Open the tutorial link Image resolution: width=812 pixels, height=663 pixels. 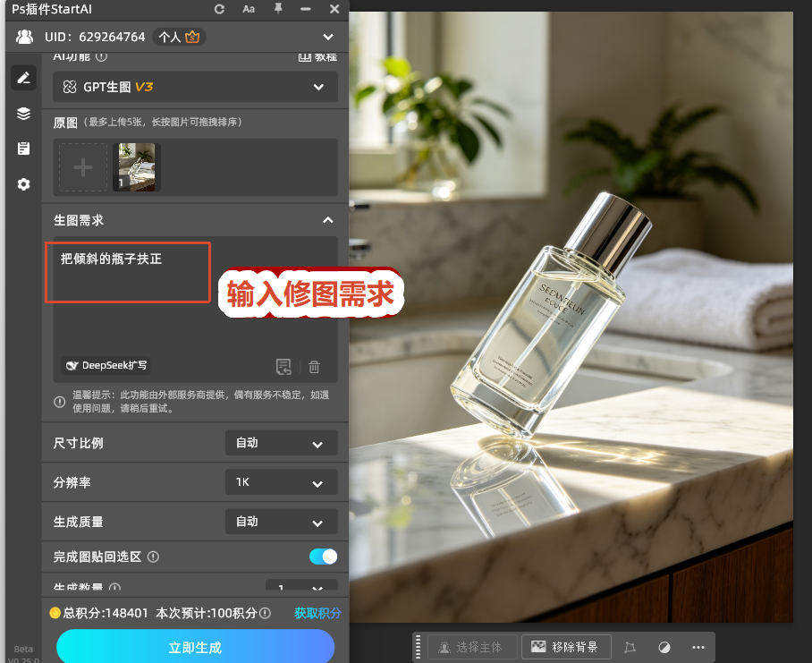317,56
